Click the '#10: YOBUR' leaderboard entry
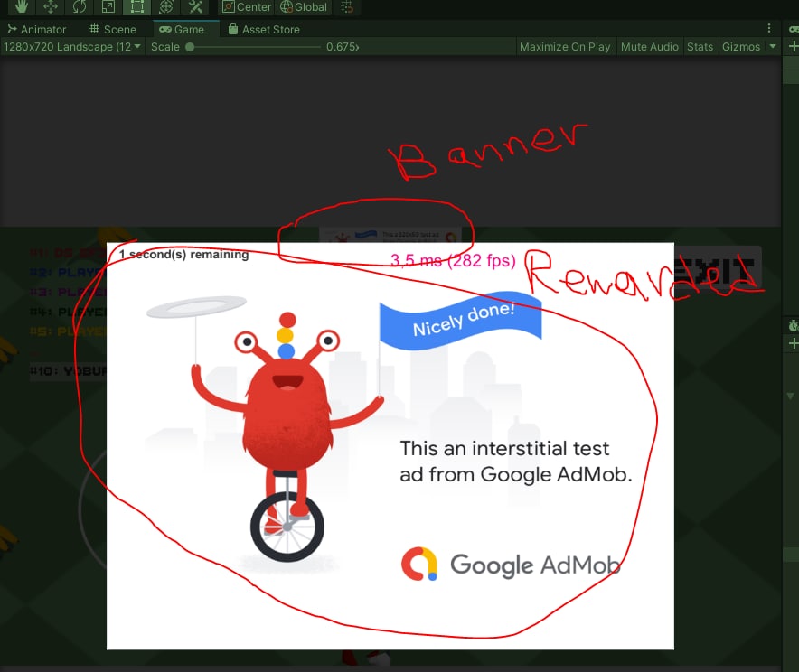The height and width of the screenshot is (672, 799). [x=69, y=371]
